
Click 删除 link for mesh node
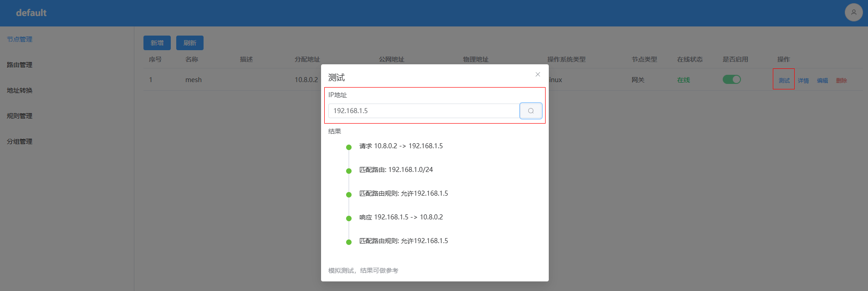pyautogui.click(x=841, y=81)
